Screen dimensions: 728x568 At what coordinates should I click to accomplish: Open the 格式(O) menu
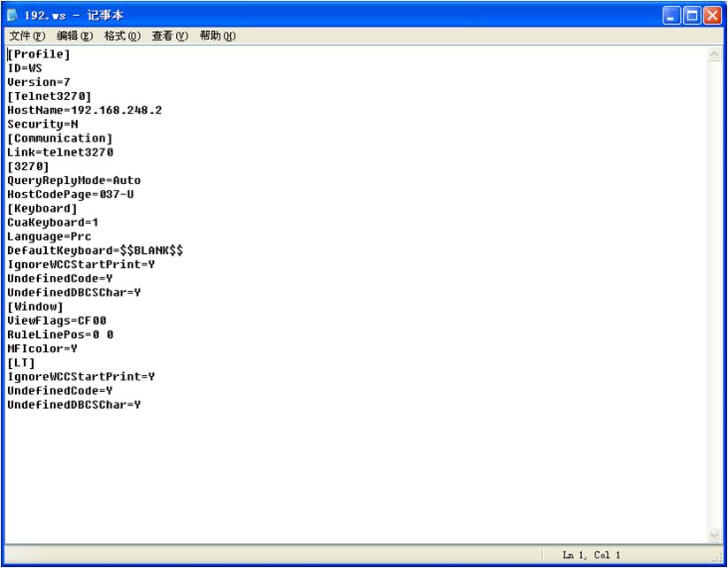pyautogui.click(x=123, y=35)
